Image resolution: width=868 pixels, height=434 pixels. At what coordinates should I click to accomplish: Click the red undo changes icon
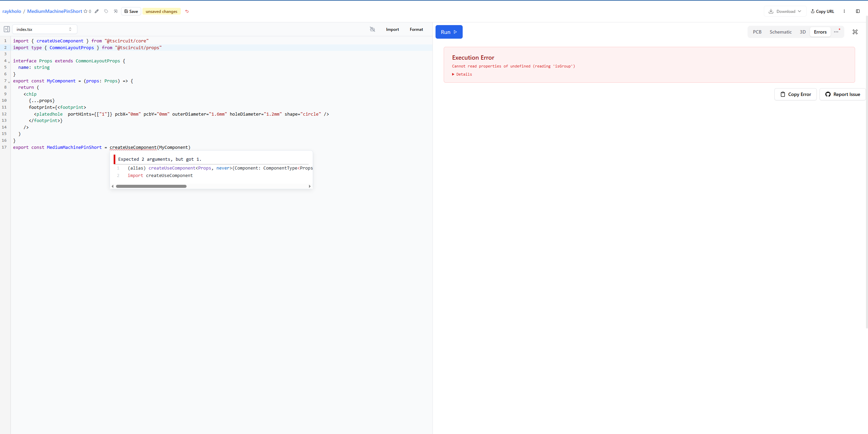click(x=187, y=11)
